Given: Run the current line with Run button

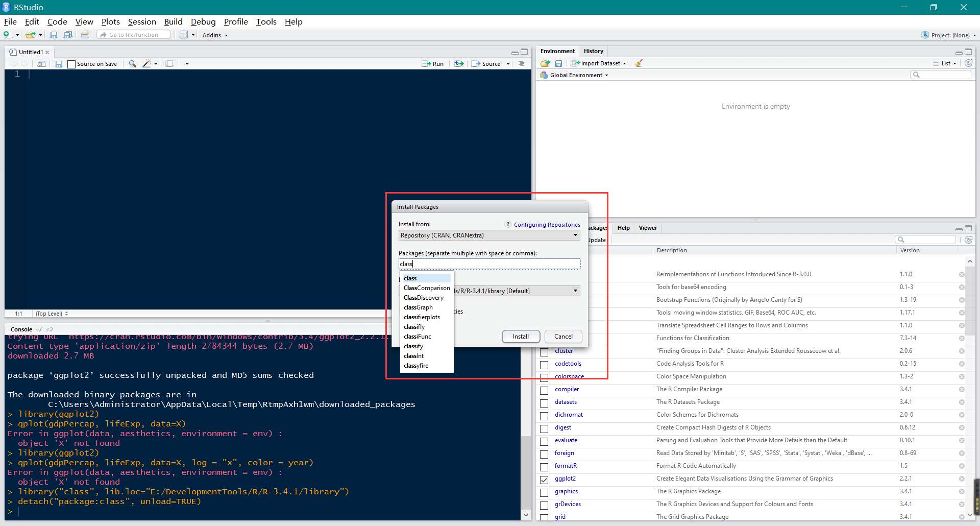Looking at the screenshot, I should (433, 64).
